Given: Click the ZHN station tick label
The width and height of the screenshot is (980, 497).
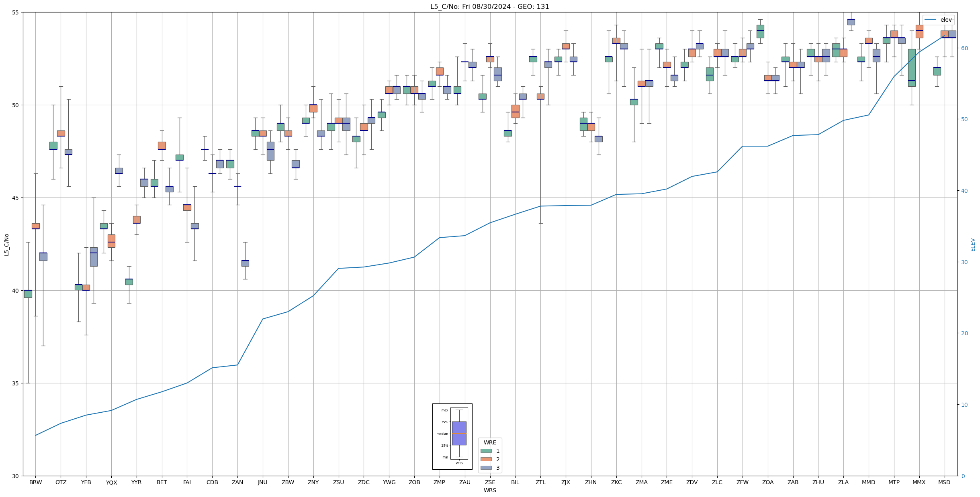Looking at the screenshot, I should coord(591,482).
